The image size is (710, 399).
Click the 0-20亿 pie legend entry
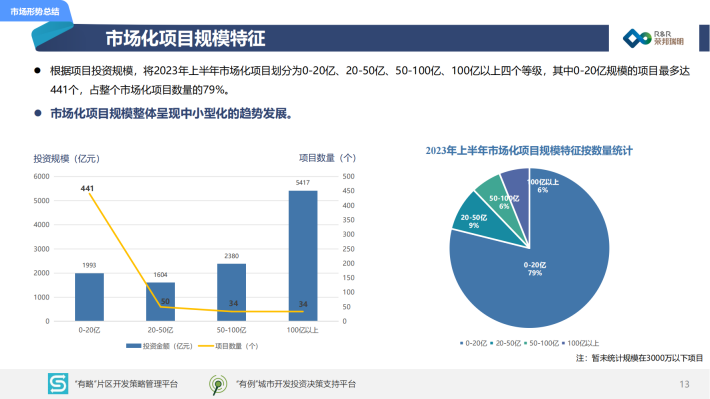tap(473, 343)
